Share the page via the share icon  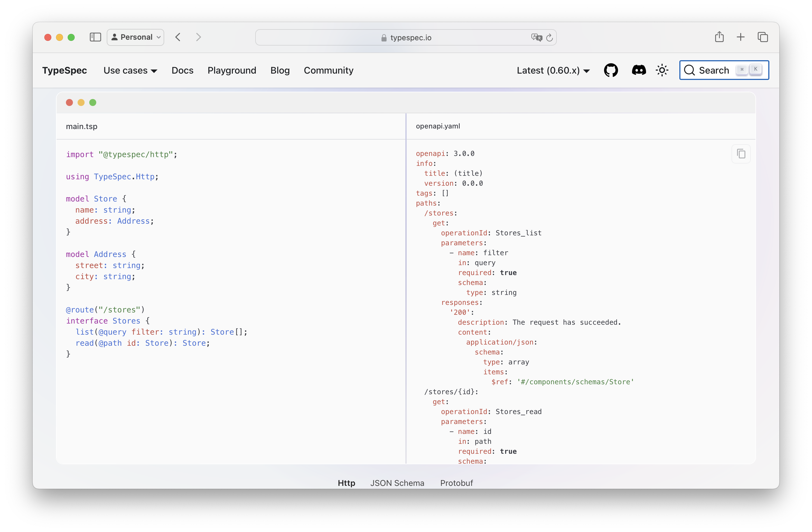720,37
